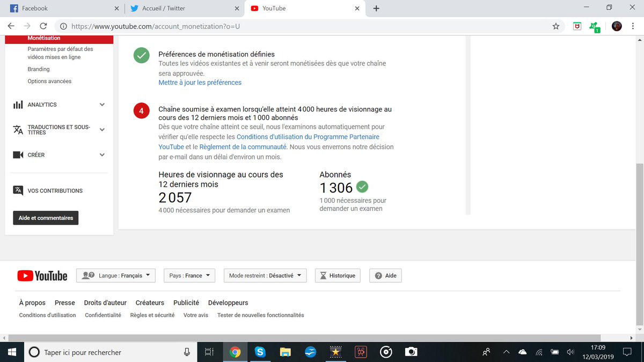Screen dimensions: 644x362
Task: Click the Historique button
Action: tap(338, 276)
